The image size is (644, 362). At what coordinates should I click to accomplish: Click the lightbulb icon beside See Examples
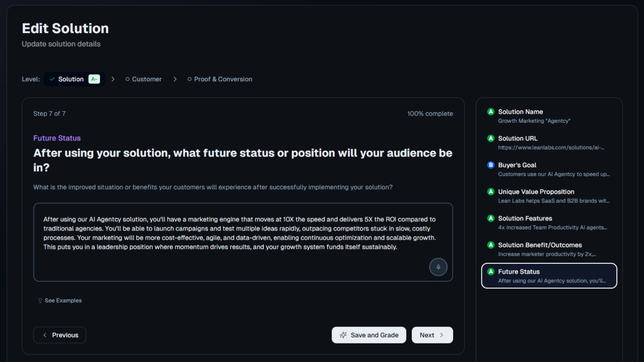pos(40,301)
